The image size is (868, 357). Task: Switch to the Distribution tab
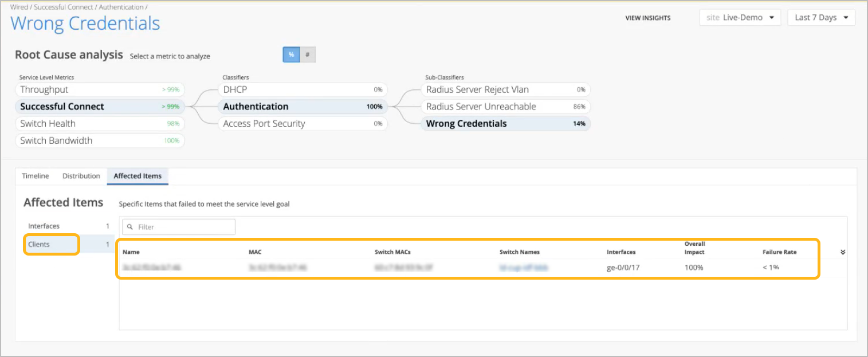click(x=81, y=176)
